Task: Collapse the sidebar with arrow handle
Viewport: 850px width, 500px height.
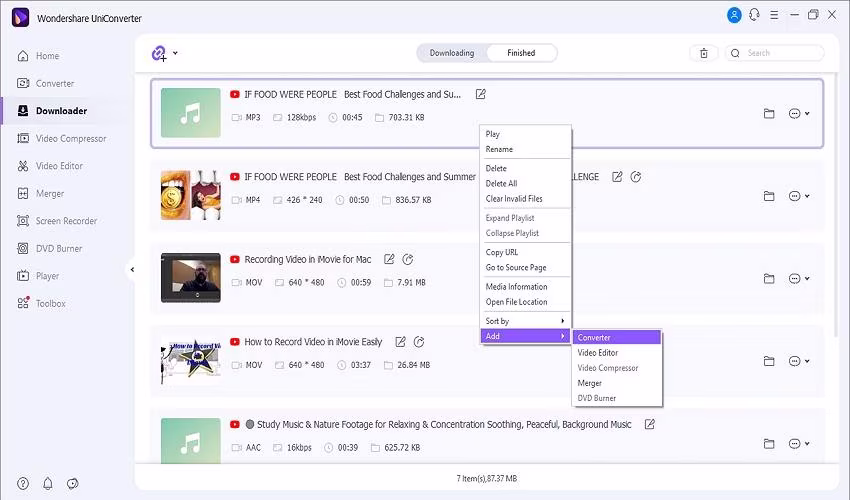Action: tap(132, 270)
